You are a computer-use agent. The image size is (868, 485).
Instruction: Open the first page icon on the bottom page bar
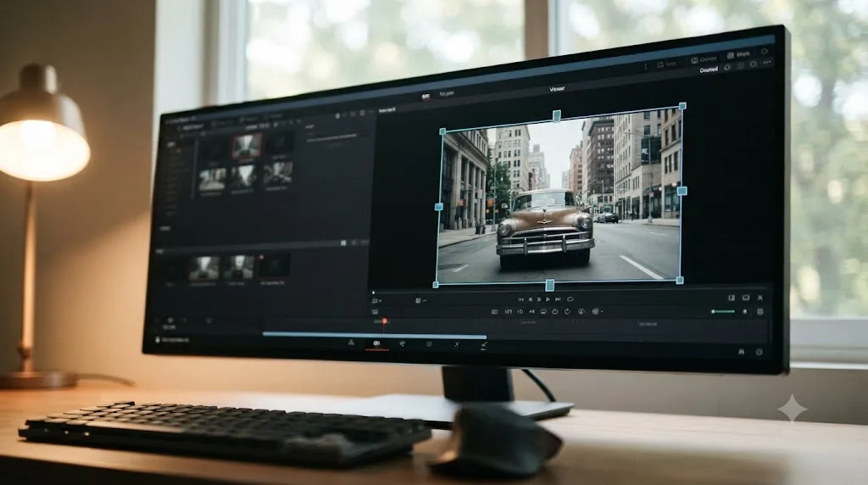coord(351,343)
